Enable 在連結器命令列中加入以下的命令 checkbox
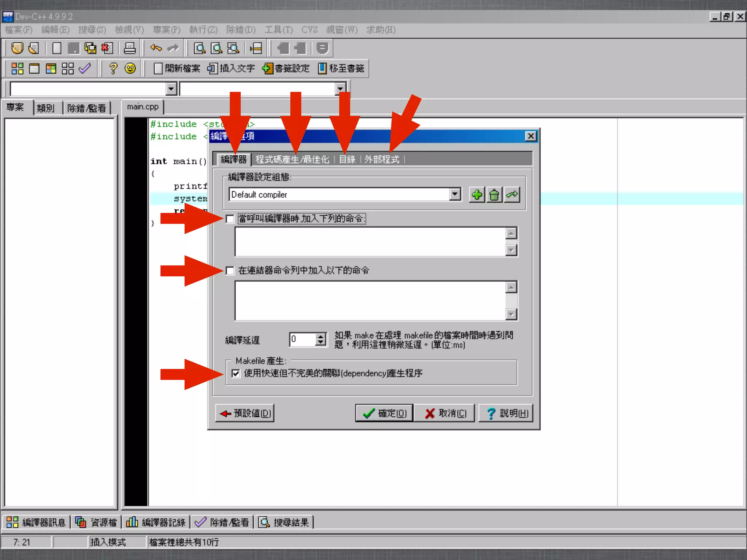The width and height of the screenshot is (747, 560). [230, 271]
